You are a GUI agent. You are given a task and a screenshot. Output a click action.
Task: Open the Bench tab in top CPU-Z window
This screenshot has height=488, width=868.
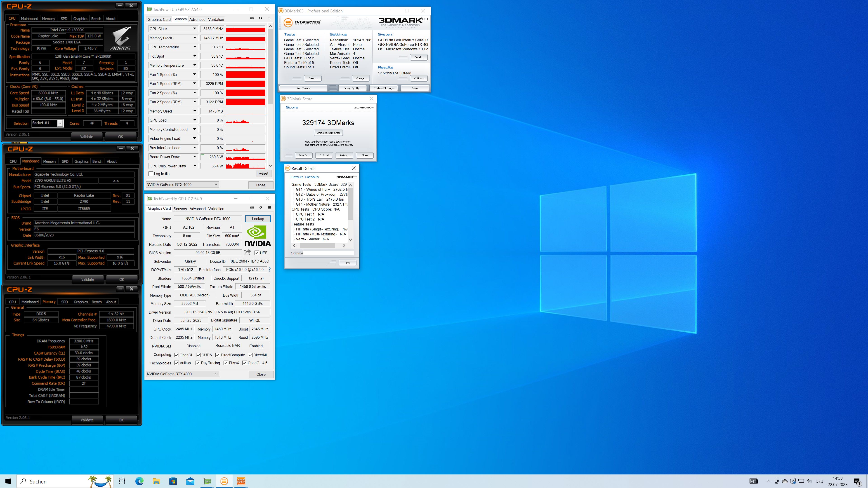96,19
